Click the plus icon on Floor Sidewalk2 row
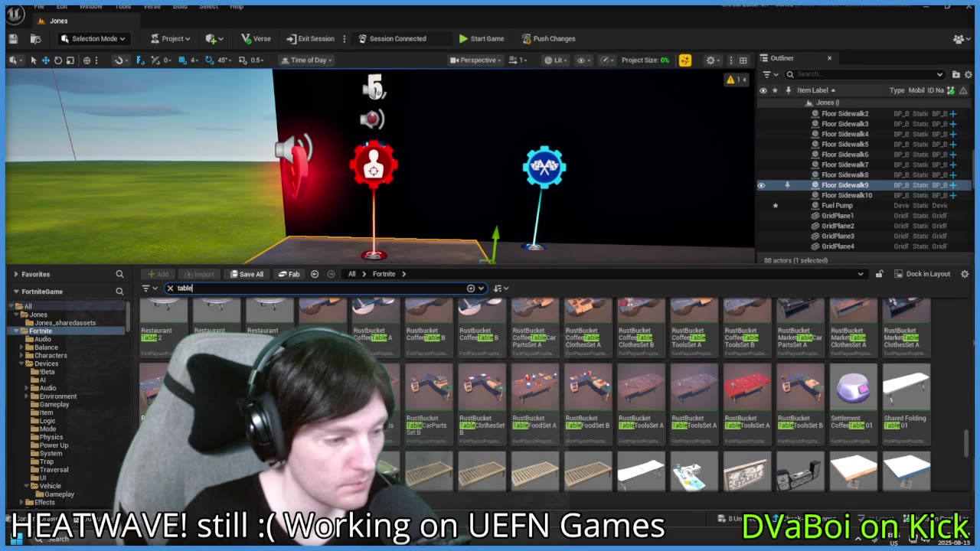The height and width of the screenshot is (551, 980). [953, 113]
